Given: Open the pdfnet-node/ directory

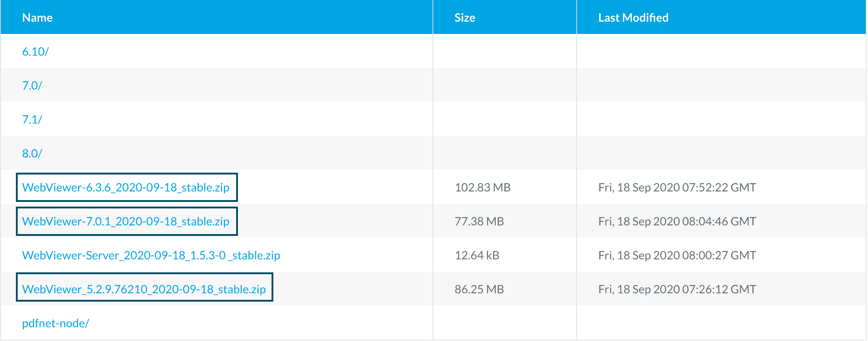Looking at the screenshot, I should pyautogui.click(x=56, y=323).
